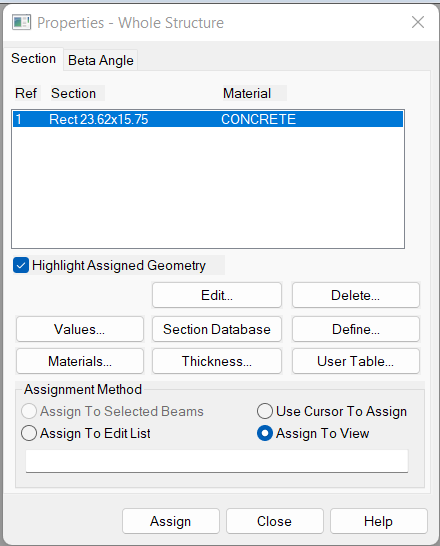This screenshot has height=546, width=440.
Task: Click the Assign button
Action: pyautogui.click(x=171, y=521)
